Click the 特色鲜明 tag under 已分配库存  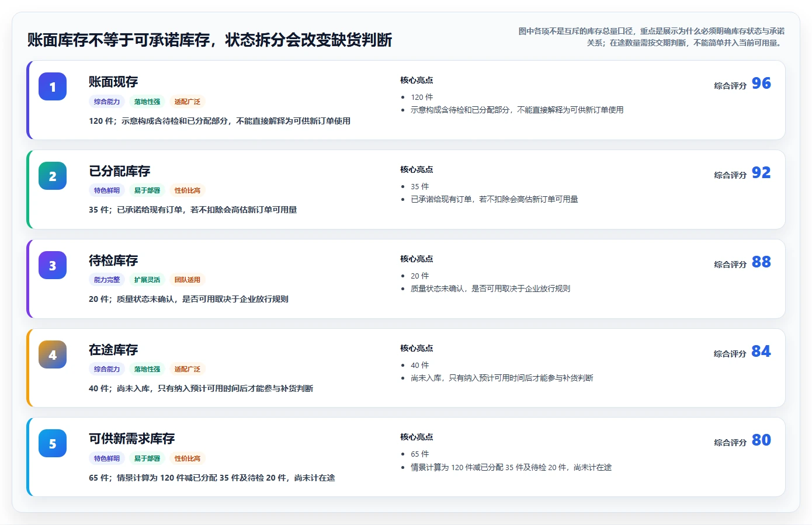(107, 190)
